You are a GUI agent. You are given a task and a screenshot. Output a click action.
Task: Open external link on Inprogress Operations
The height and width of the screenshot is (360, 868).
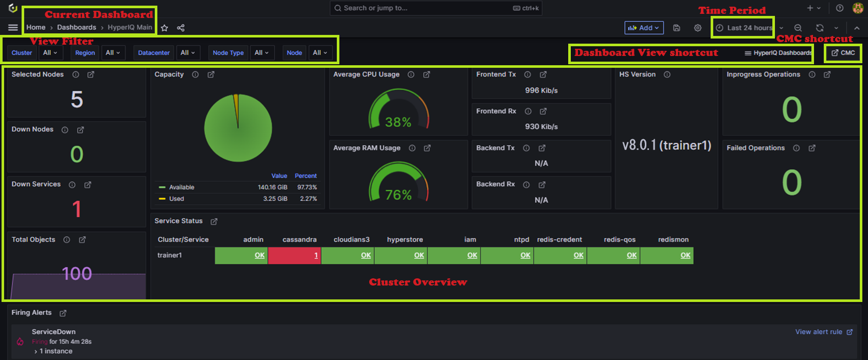[x=827, y=74]
